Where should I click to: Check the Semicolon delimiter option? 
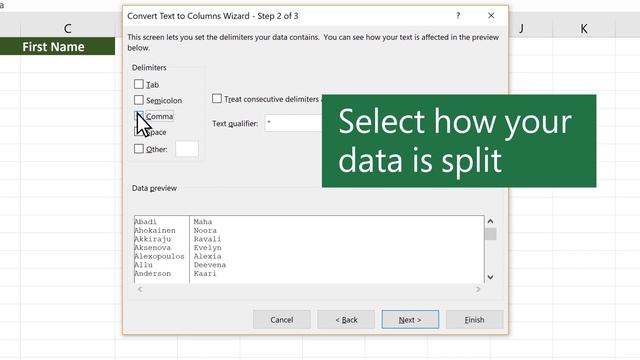tap(139, 100)
